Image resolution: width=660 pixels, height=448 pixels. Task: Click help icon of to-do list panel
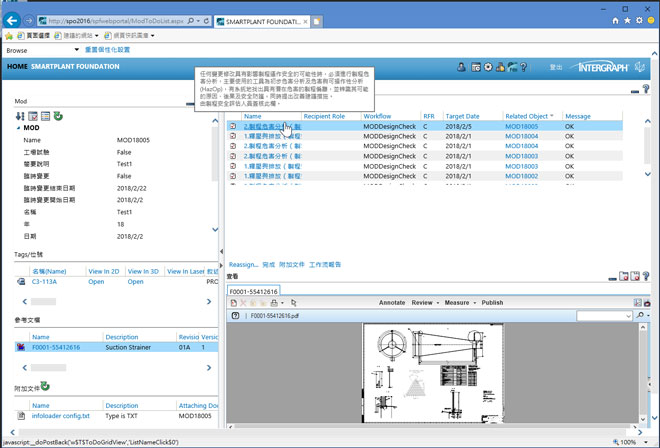646,89
